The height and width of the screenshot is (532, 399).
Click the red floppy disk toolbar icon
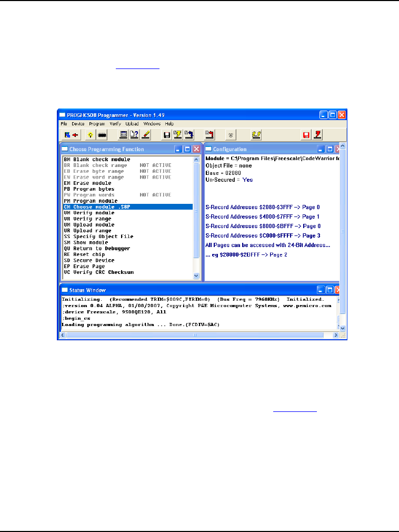[306, 135]
